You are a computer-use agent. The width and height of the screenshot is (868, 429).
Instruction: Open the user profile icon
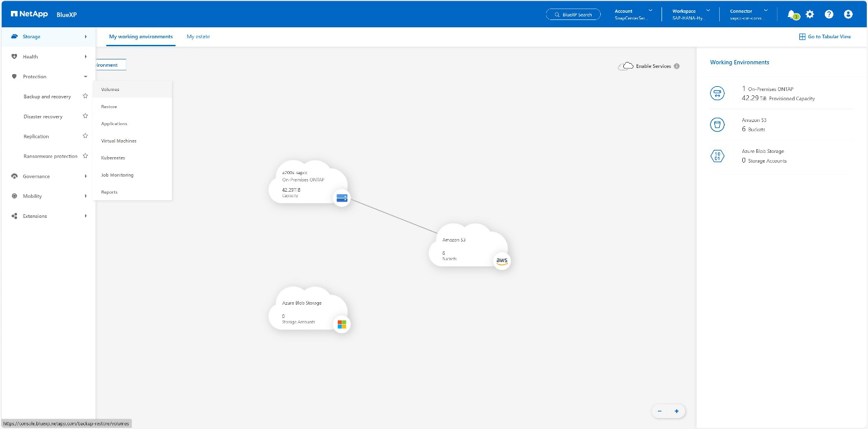(x=849, y=14)
